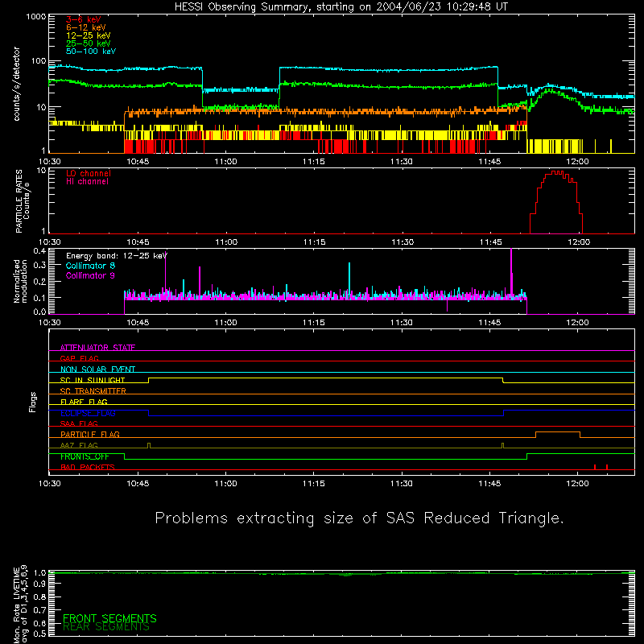Click the Normalized modulation axis label
The height and width of the screenshot is (644, 644).
click(x=20, y=281)
